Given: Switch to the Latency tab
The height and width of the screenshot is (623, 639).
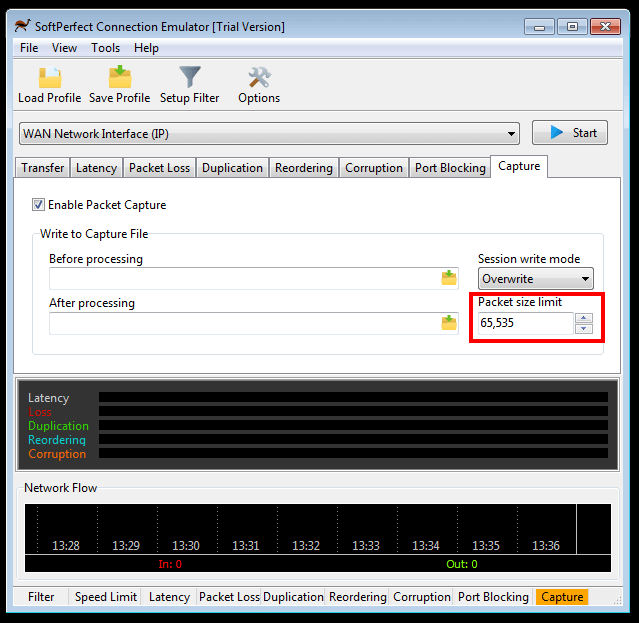Looking at the screenshot, I should click(96, 168).
